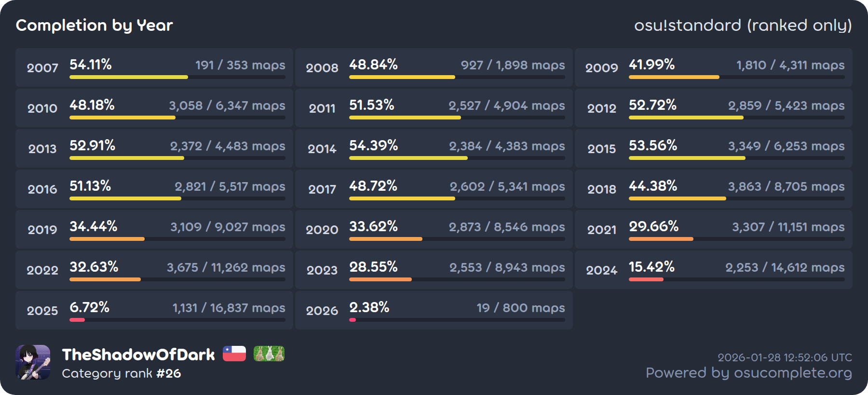The width and height of the screenshot is (868, 395).
Task: Click the 2024 progress bar
Action: coord(736,279)
